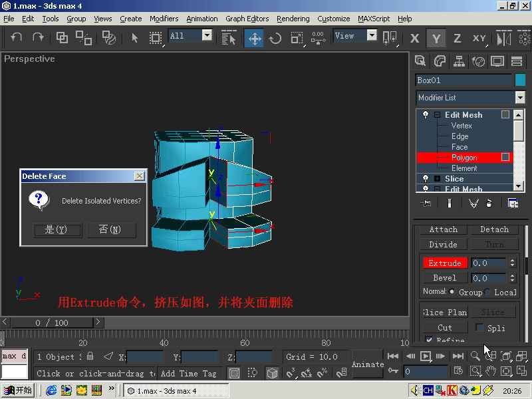The width and height of the screenshot is (532, 399).
Task: Open the Graph Editors menu
Action: point(247,19)
